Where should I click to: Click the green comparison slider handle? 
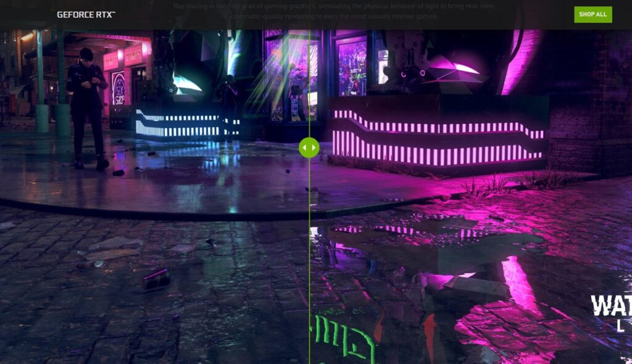point(309,147)
